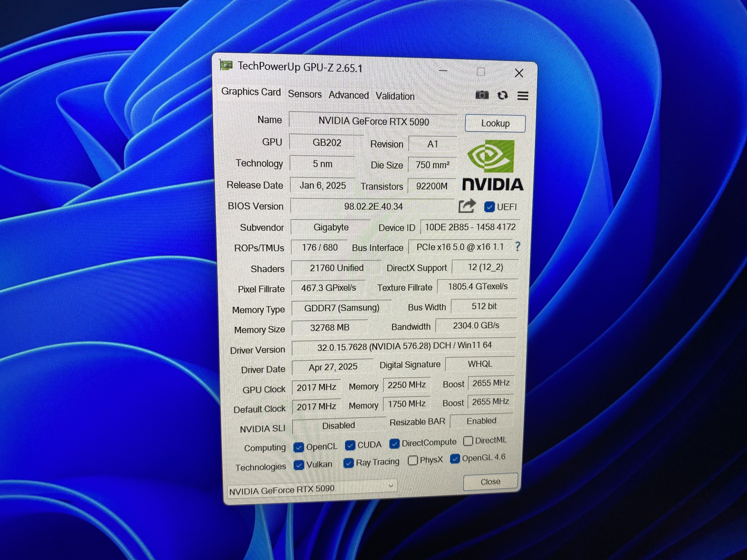The image size is (747, 560).
Task: Open the Advanced tab
Action: (348, 95)
